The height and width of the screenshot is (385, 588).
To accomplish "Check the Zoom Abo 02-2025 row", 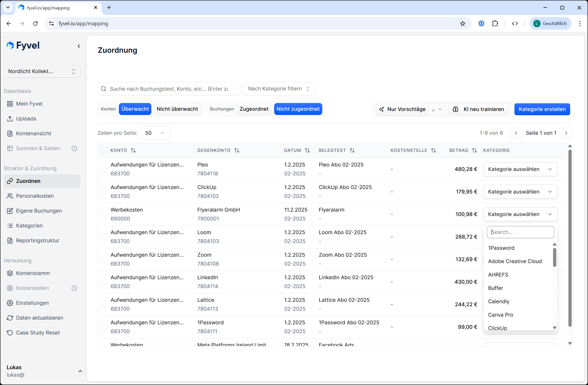I will tap(104, 259).
